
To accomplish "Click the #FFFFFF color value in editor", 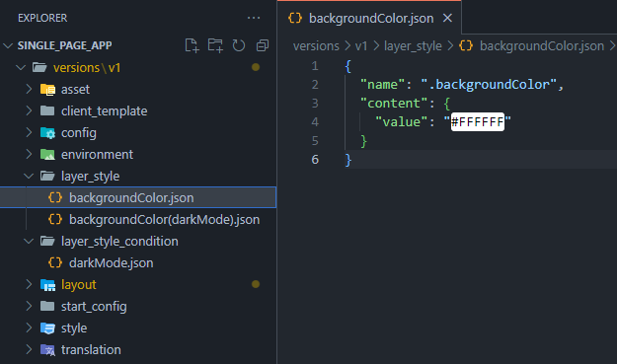I will pyautogui.click(x=477, y=122).
